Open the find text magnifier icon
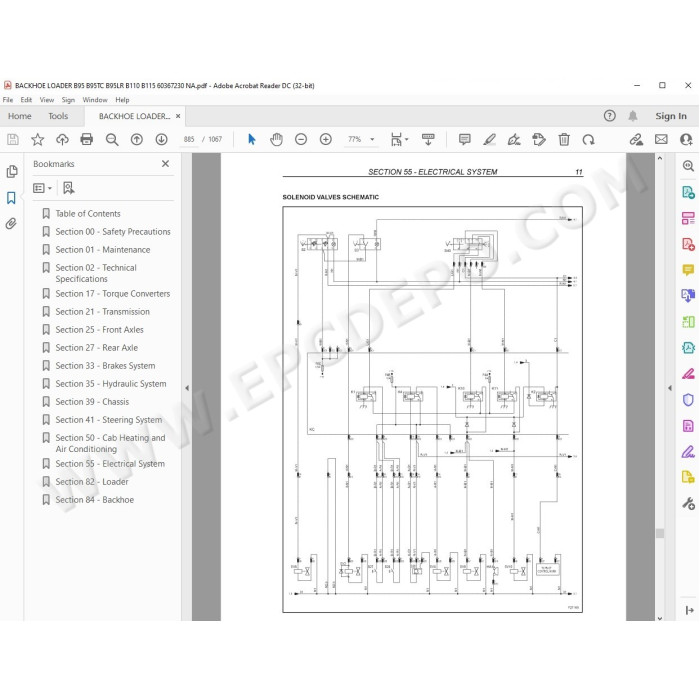The width and height of the screenshot is (700, 700). click(x=112, y=140)
